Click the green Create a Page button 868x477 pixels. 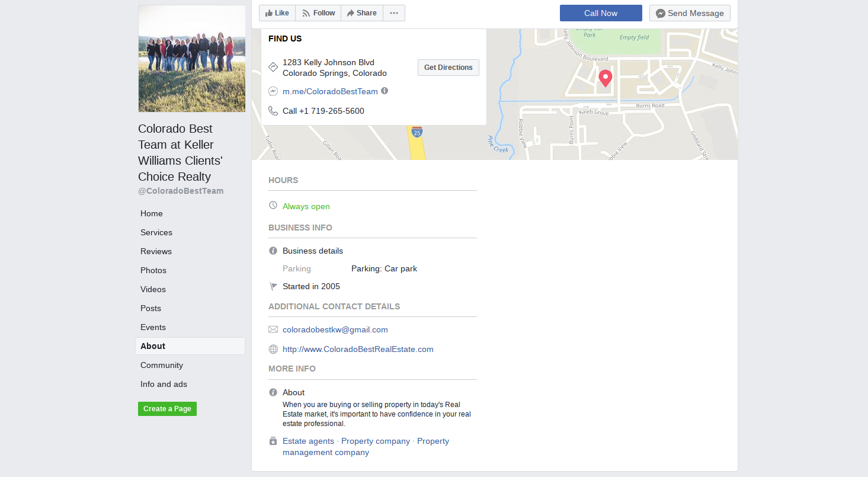pos(167,409)
